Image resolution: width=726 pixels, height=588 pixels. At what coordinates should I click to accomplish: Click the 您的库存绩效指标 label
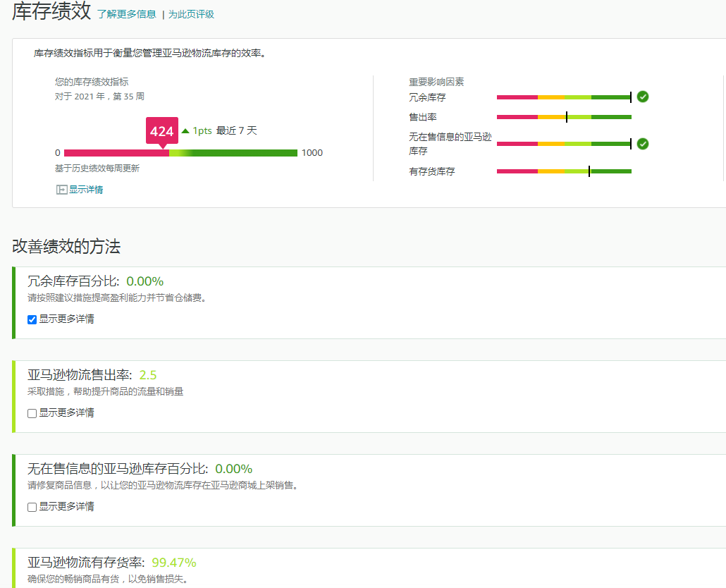(x=92, y=82)
